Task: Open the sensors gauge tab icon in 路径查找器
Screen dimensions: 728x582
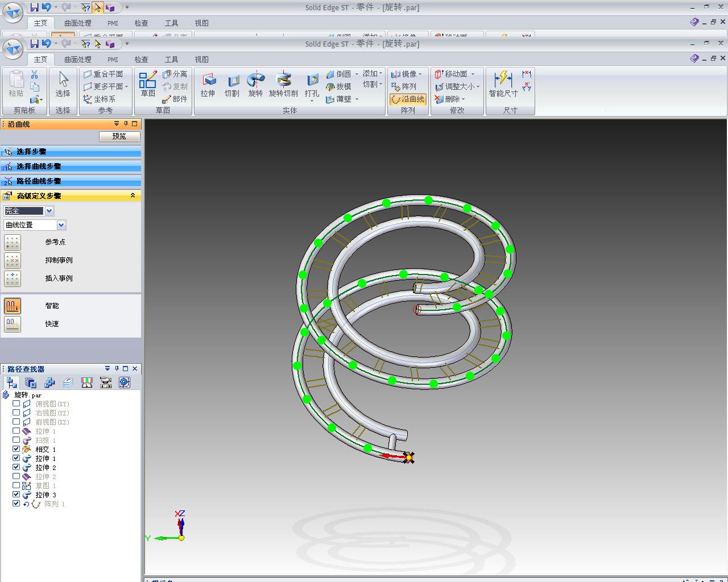Action: pos(86,383)
